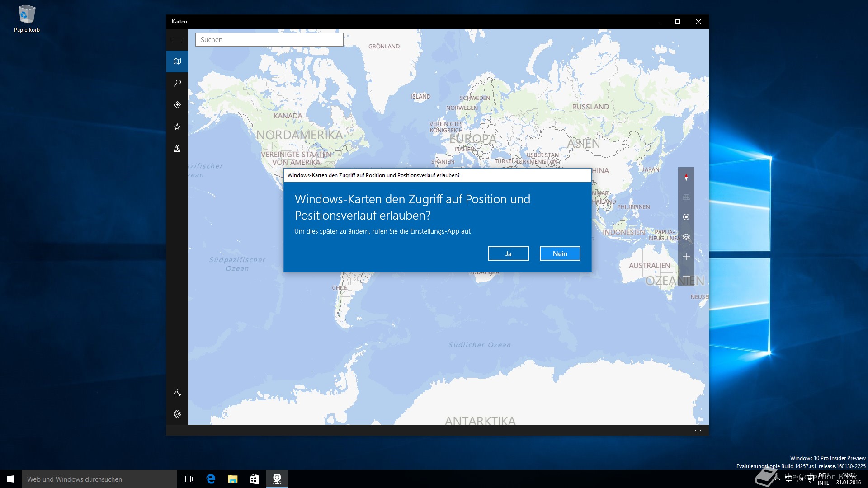
Task: Click the map tilt grid control
Action: (686, 197)
